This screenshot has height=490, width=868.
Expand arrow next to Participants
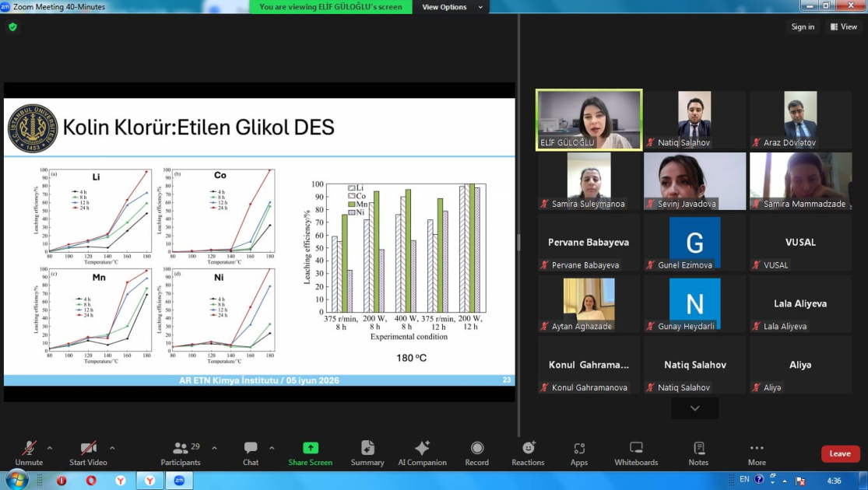[x=214, y=448]
